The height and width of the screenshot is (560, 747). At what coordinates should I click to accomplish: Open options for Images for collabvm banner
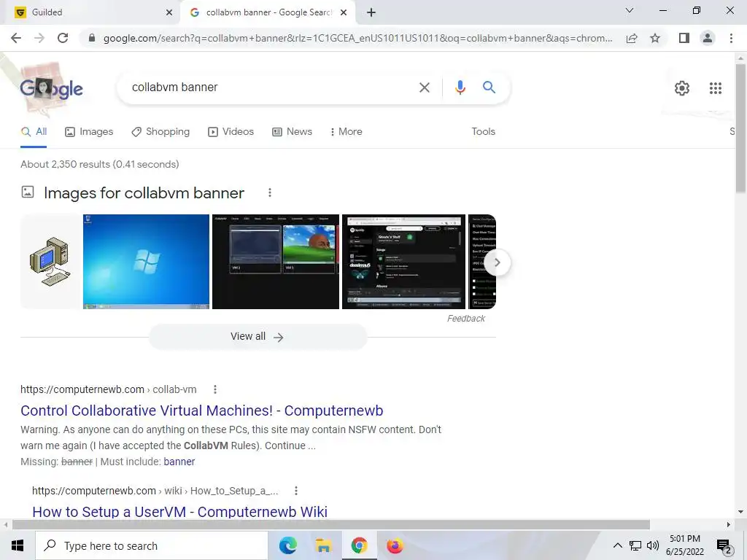(x=270, y=192)
